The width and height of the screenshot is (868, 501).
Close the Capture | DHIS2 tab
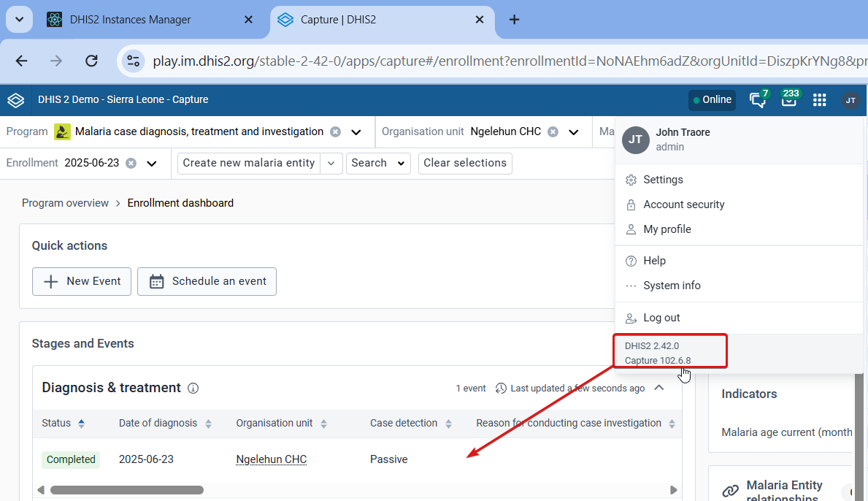point(480,20)
